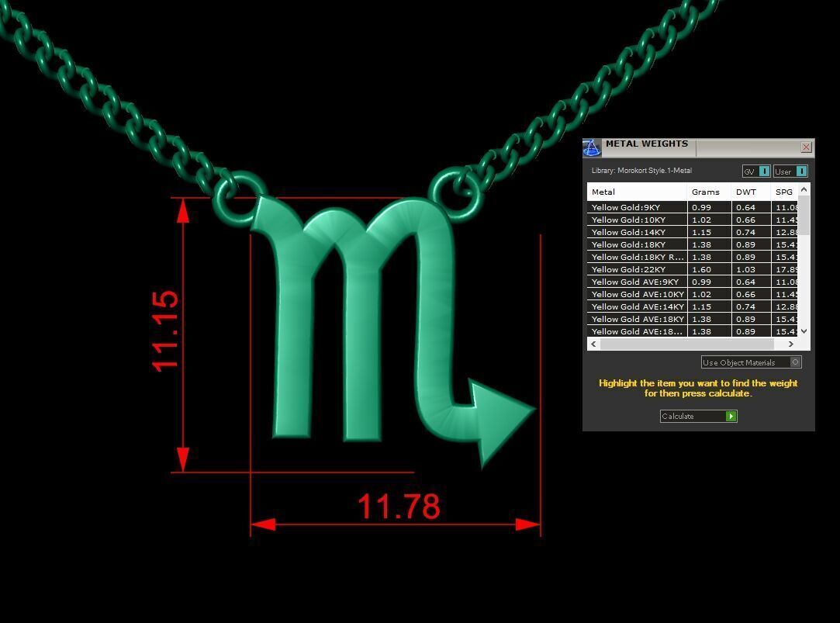
Task: Click the 1.60 grams value for 22KY
Action: coord(702,269)
